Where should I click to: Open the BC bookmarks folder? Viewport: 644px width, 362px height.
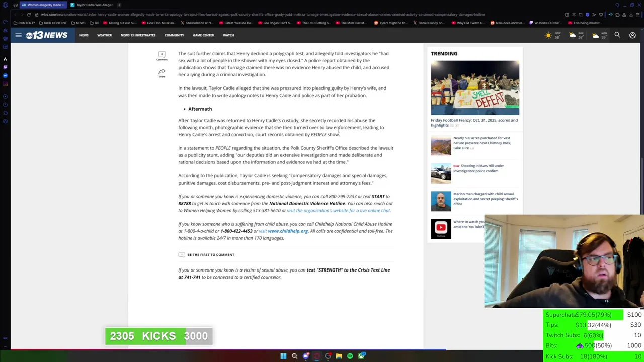[x=94, y=23]
